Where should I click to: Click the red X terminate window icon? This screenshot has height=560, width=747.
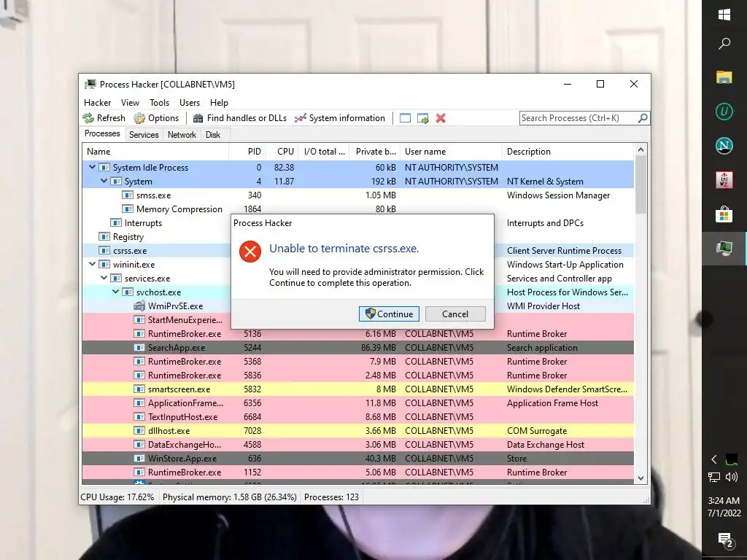[441, 118]
